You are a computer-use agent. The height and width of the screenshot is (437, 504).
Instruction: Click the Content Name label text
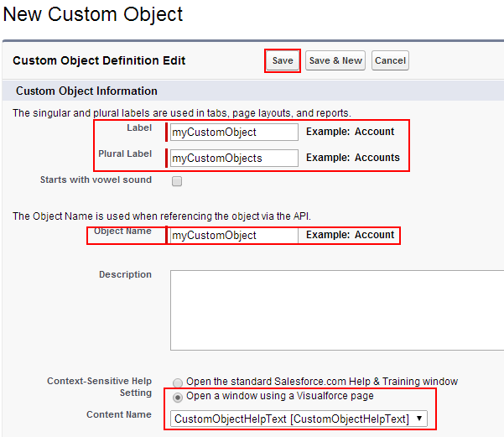click(119, 414)
